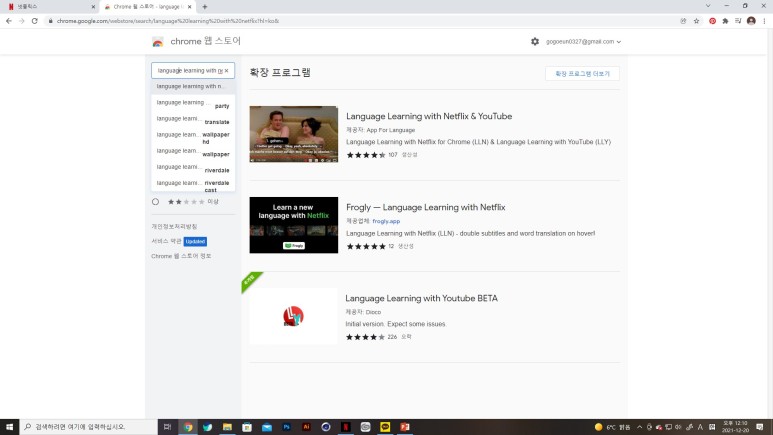The width and height of the screenshot is (773, 435).
Task: Open the Windows Start menu
Action: click(x=9, y=427)
